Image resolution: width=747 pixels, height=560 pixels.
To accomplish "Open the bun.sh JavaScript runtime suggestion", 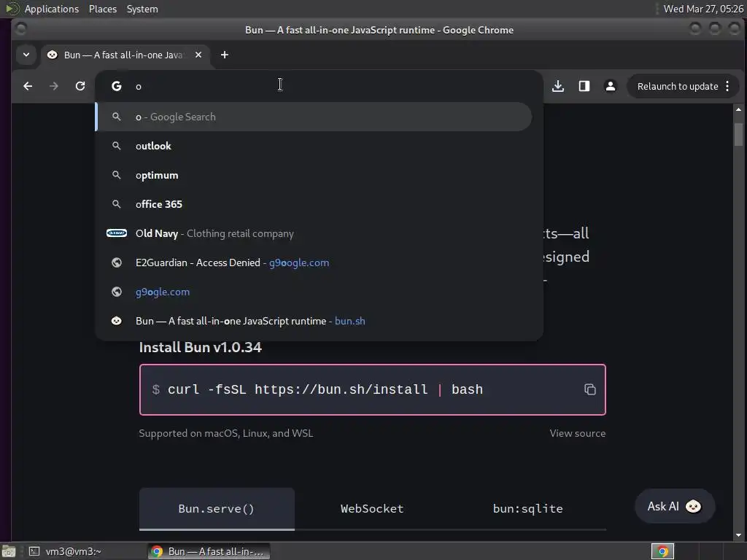I will pyautogui.click(x=314, y=321).
